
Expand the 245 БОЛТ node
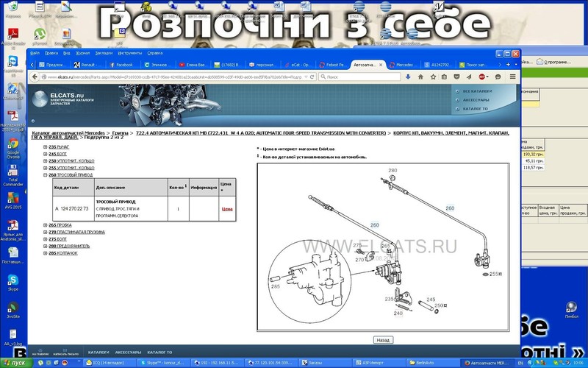tap(45, 154)
